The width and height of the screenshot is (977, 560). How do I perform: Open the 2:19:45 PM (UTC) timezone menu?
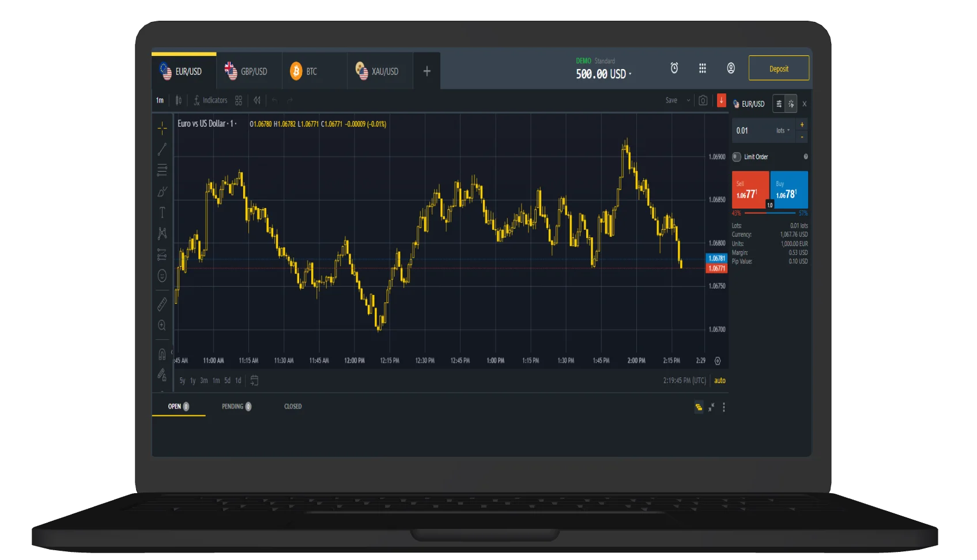pyautogui.click(x=684, y=381)
